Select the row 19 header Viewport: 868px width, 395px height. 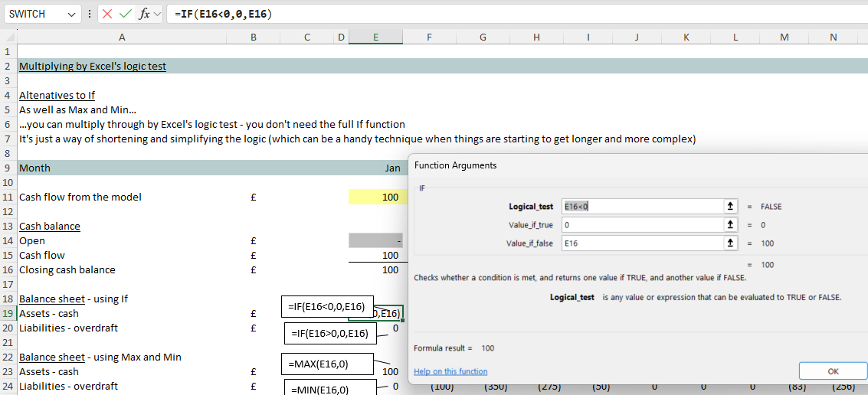pyautogui.click(x=8, y=313)
